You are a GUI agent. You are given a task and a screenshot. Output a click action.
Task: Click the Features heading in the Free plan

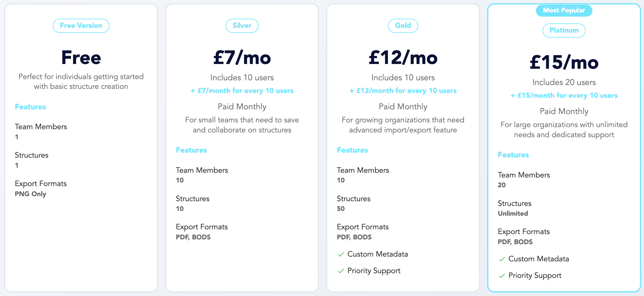30,107
